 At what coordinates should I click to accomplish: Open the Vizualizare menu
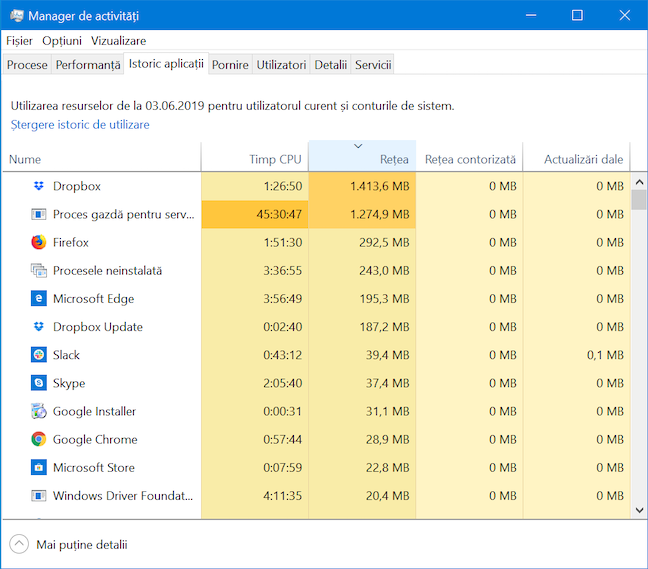coord(119,41)
